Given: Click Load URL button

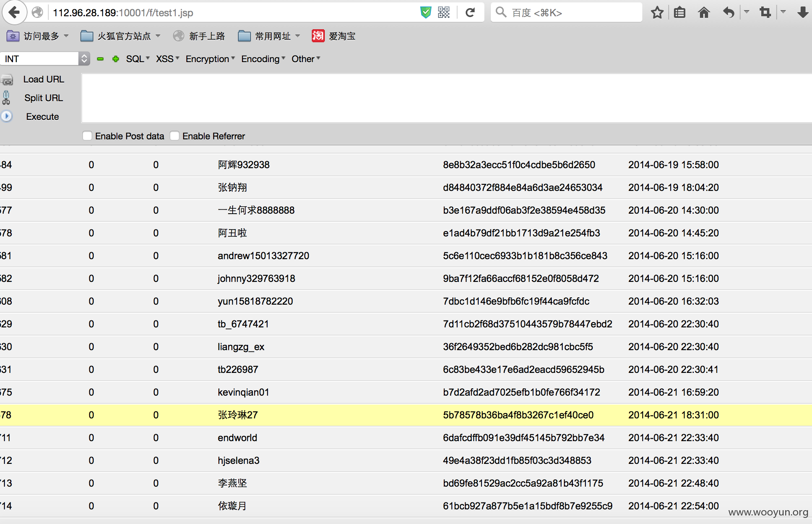Looking at the screenshot, I should click(43, 79).
